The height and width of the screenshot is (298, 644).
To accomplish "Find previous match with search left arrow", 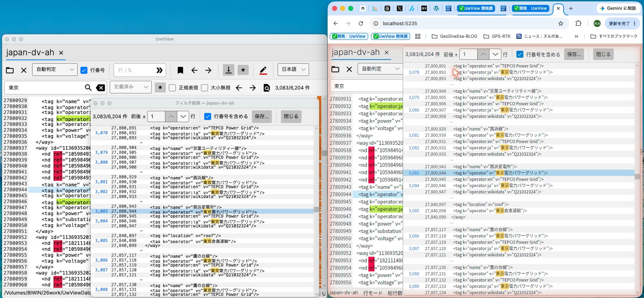I will pos(239,87).
